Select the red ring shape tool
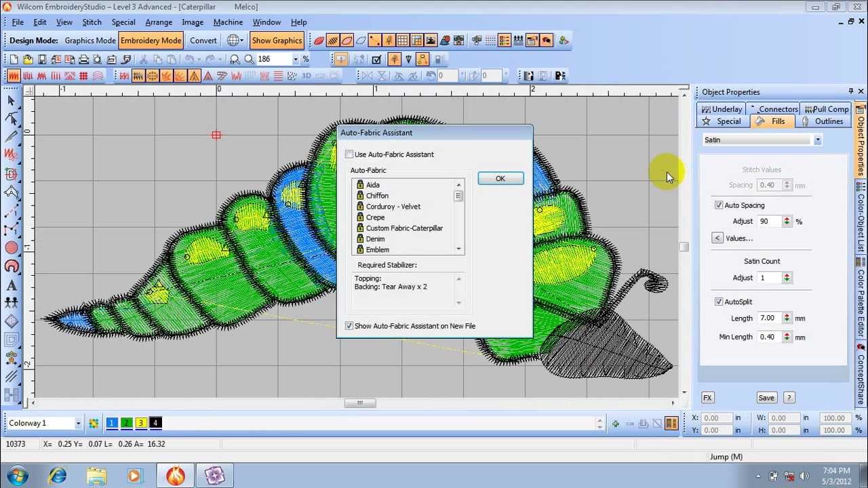The image size is (868, 488). coord(12,266)
